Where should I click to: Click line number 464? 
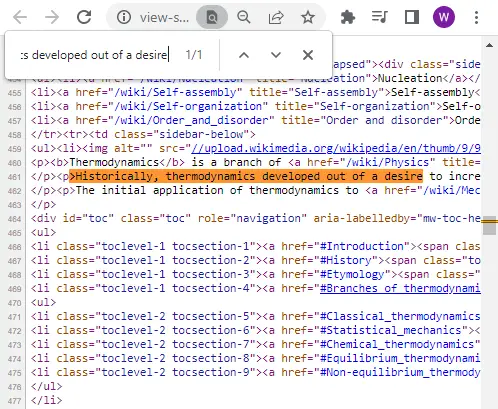14,219
